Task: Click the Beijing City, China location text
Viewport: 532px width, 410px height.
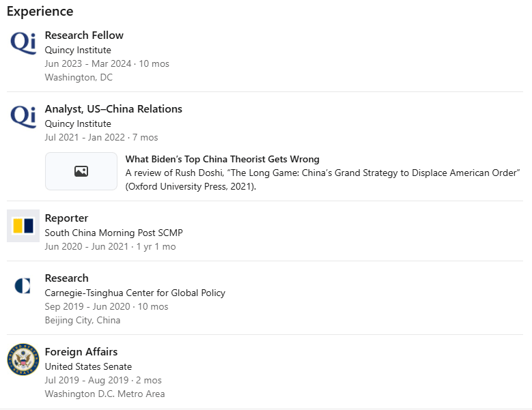Action: (82, 320)
